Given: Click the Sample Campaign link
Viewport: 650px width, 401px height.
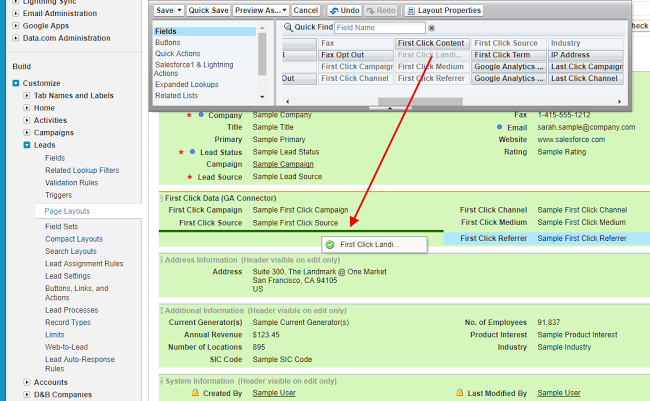Looking at the screenshot, I should click(283, 164).
